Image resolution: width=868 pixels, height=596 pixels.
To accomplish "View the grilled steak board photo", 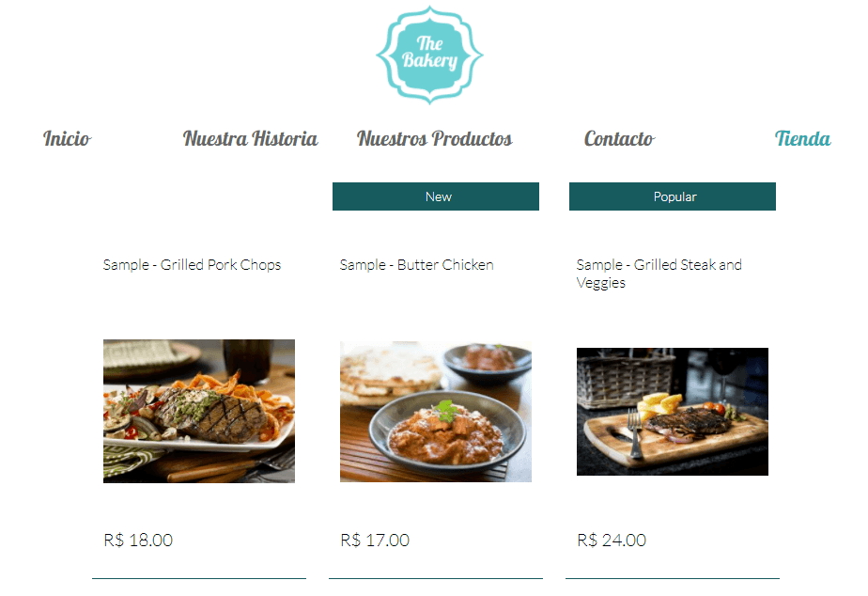I will point(673,412).
